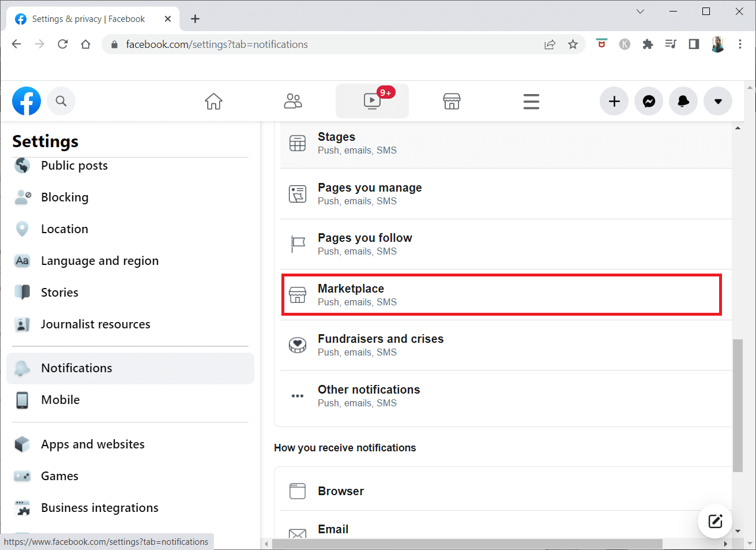Click the Blocking person icon in sidebar

22,197
